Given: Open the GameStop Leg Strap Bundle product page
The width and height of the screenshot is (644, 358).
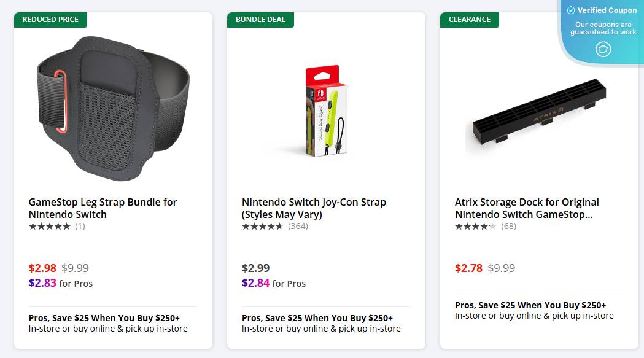Looking at the screenshot, I should (x=103, y=208).
